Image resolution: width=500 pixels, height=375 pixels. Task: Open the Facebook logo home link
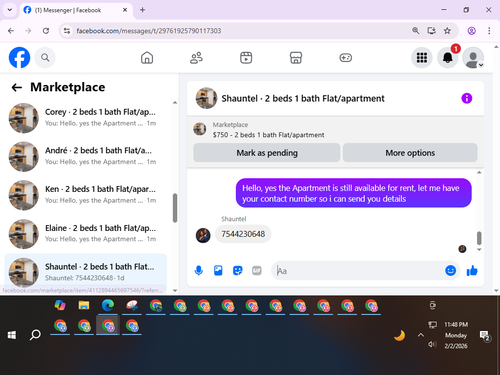pyautogui.click(x=19, y=58)
